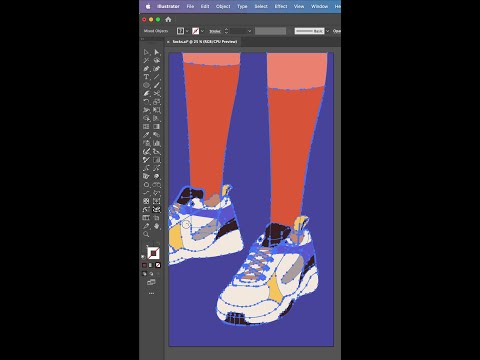Screen dimensions: 480x360
Task: Select the Eyedropper tool
Action: coord(146,135)
